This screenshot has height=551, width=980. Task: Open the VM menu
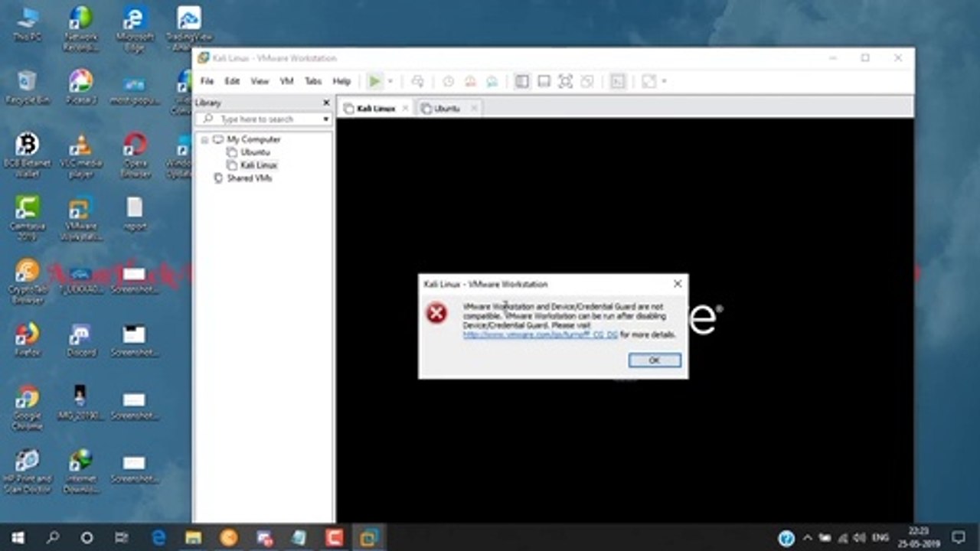[x=286, y=81]
